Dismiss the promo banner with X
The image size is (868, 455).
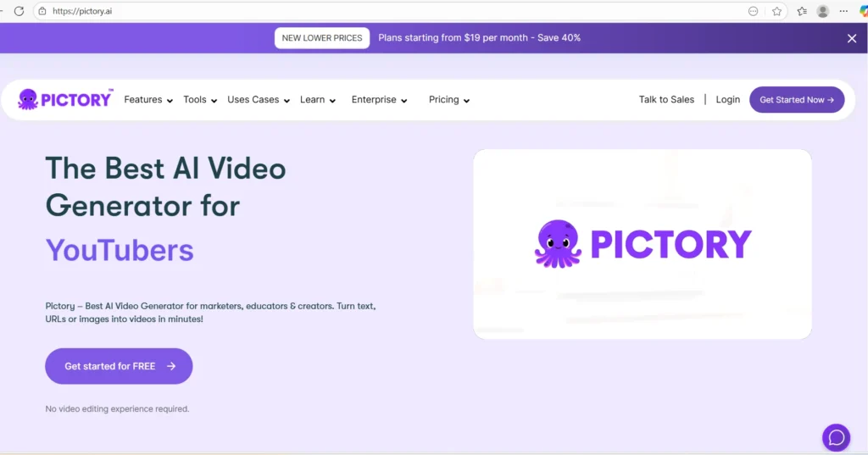[852, 38]
